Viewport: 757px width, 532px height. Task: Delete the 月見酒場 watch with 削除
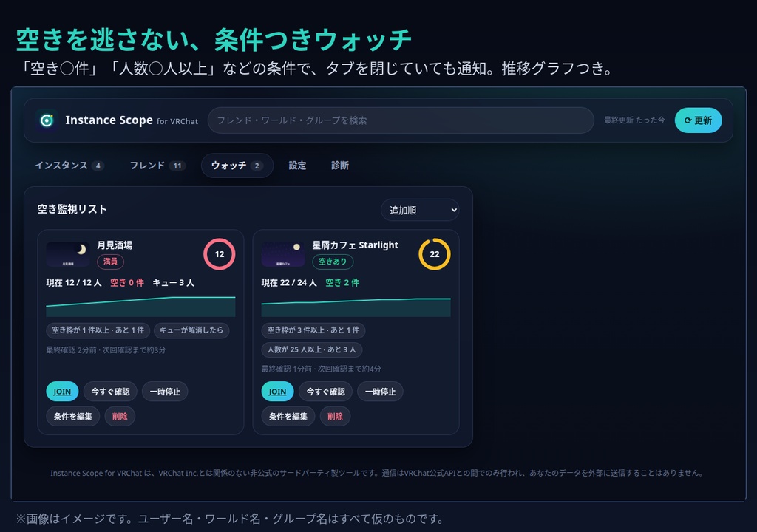[x=120, y=416]
